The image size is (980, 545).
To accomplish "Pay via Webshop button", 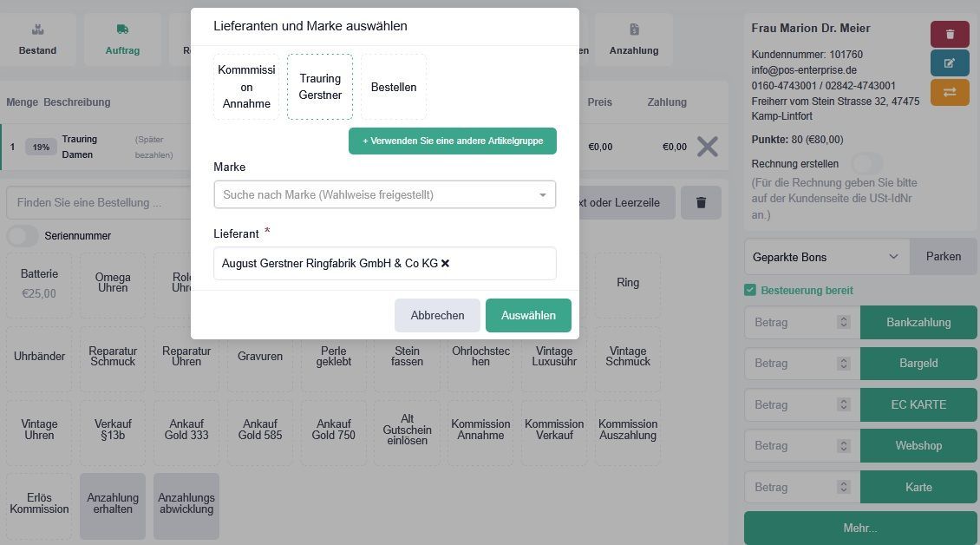I will (918, 445).
